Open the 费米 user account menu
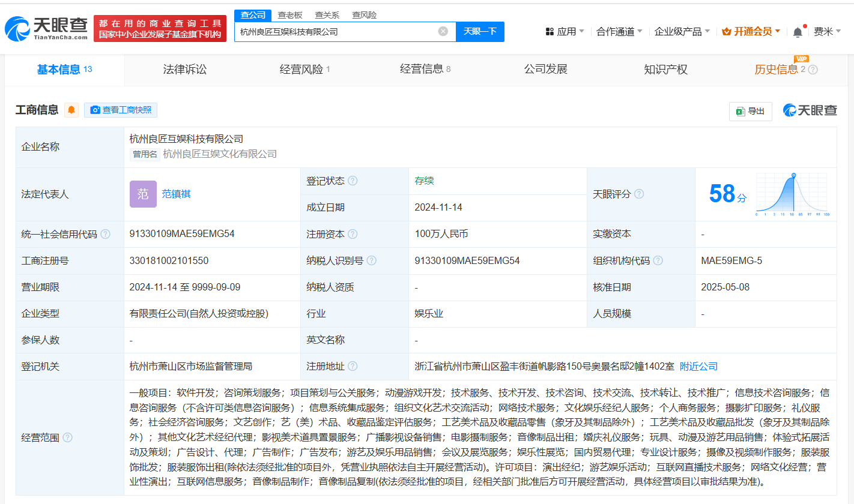 tap(826, 31)
